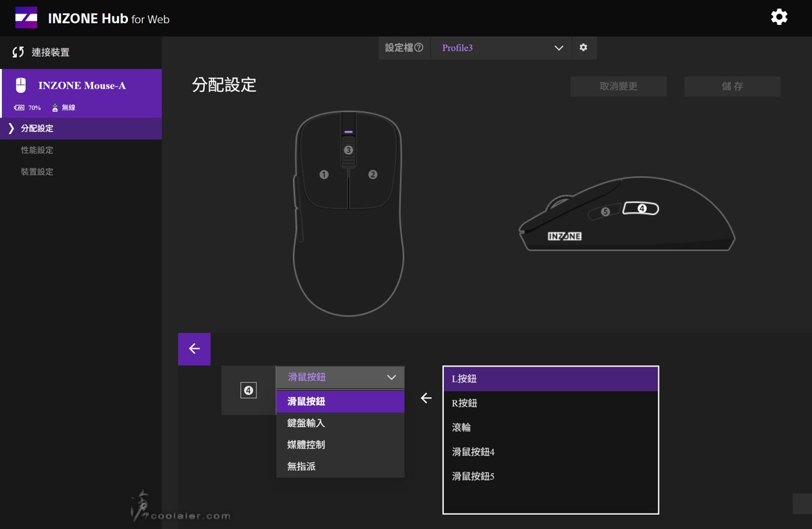The image size is (812, 529).
Task: Choose 無指派 in the dropdown list
Action: point(340,466)
